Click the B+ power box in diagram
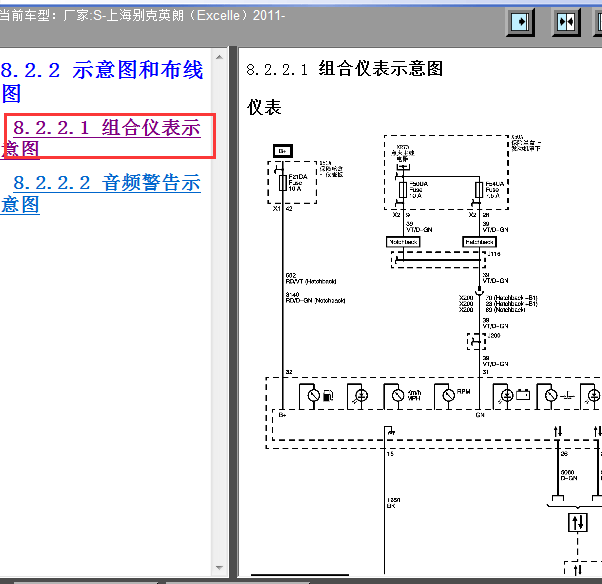Image resolution: width=602 pixels, height=584 pixels. pos(283,151)
